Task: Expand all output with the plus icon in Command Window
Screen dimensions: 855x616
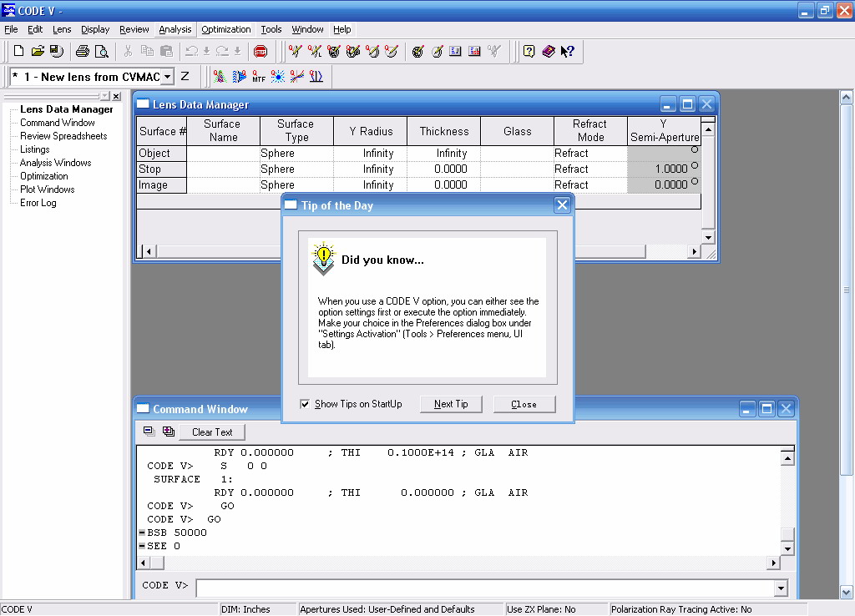Action: [169, 432]
